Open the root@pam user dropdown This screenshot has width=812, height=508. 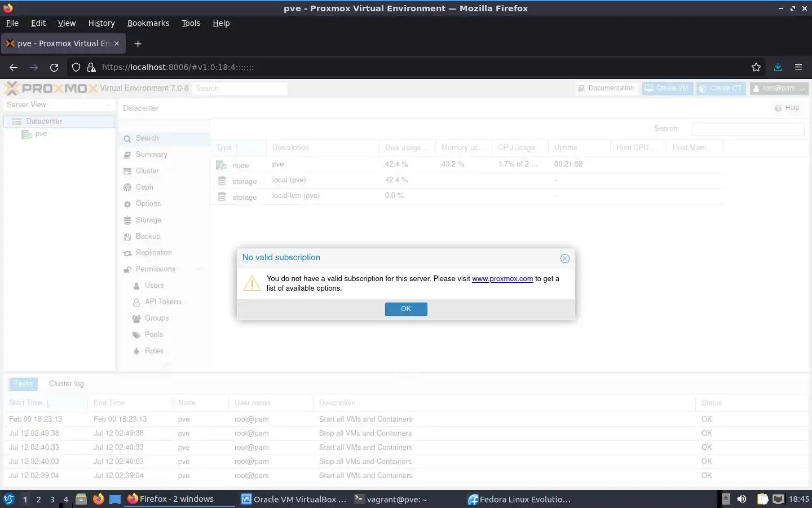tap(779, 89)
